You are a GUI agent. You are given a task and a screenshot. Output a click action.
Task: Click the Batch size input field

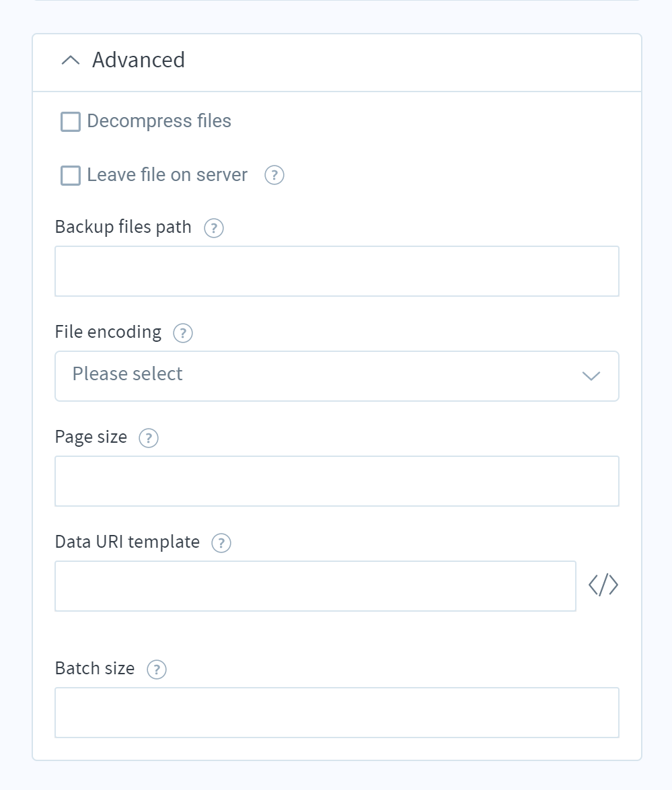337,713
